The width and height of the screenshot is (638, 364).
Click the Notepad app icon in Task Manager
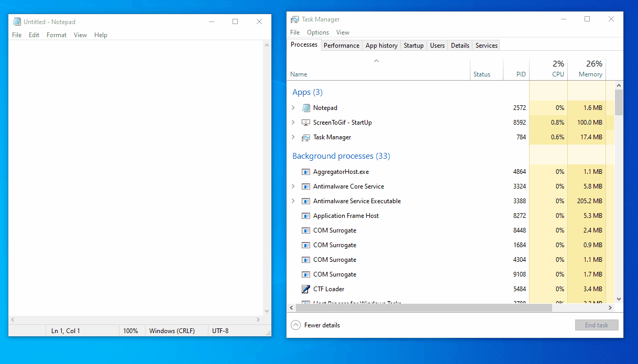tap(306, 108)
